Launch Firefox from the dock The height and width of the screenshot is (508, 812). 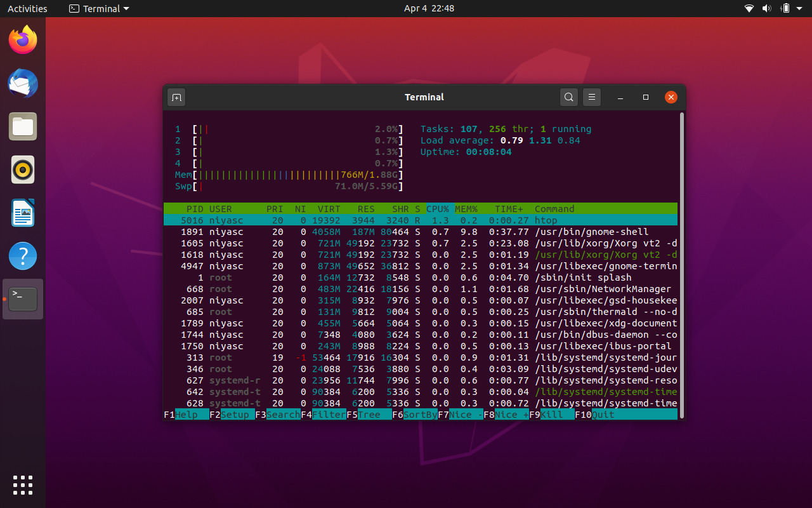[x=23, y=39]
